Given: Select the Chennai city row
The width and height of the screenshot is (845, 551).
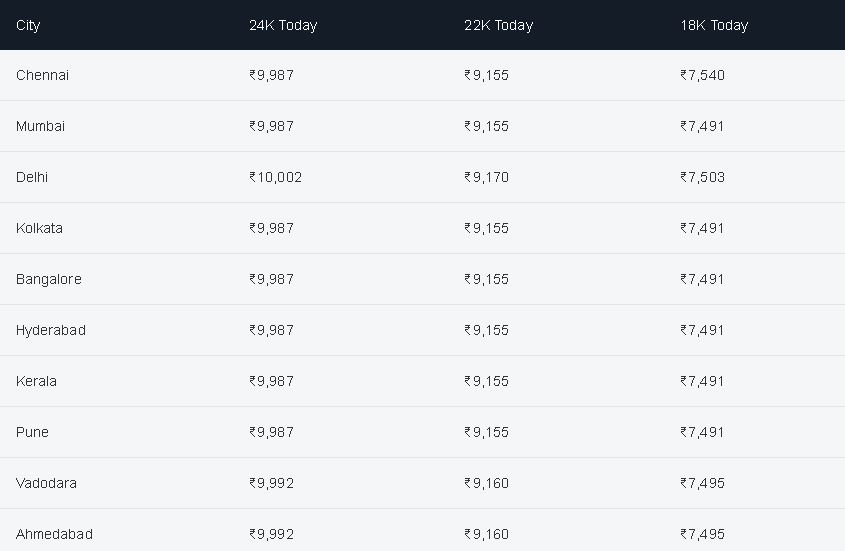Looking at the screenshot, I should click(x=422, y=75).
